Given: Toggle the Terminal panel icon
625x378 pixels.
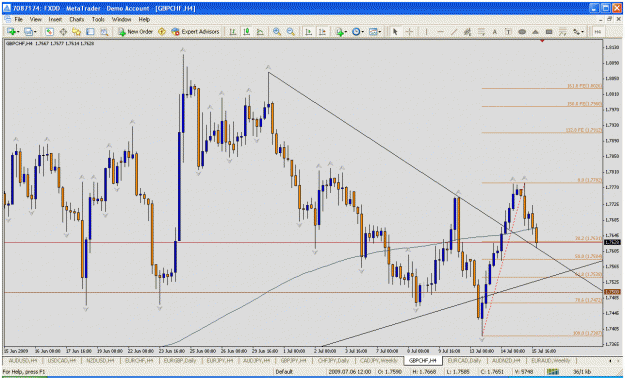Looking at the screenshot, I should (90, 32).
